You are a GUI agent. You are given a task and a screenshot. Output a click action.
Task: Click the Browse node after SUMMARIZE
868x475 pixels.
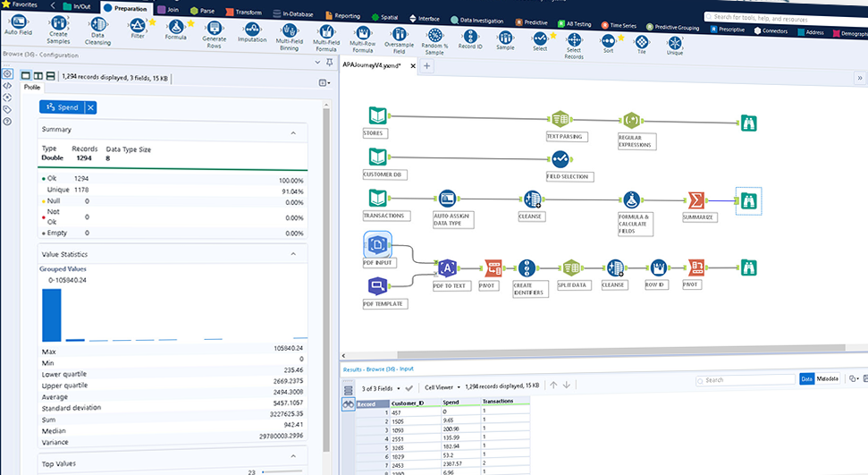pos(748,200)
